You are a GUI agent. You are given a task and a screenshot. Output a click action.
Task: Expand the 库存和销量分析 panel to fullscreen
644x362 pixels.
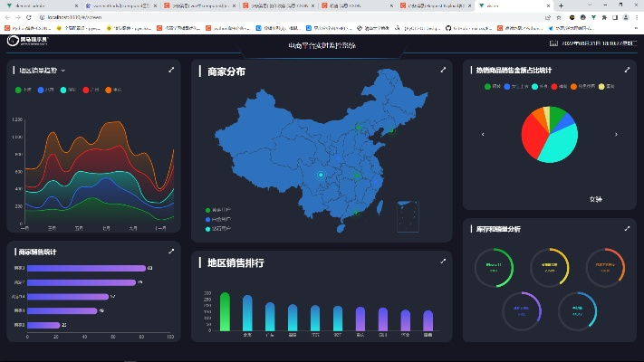[627, 229]
